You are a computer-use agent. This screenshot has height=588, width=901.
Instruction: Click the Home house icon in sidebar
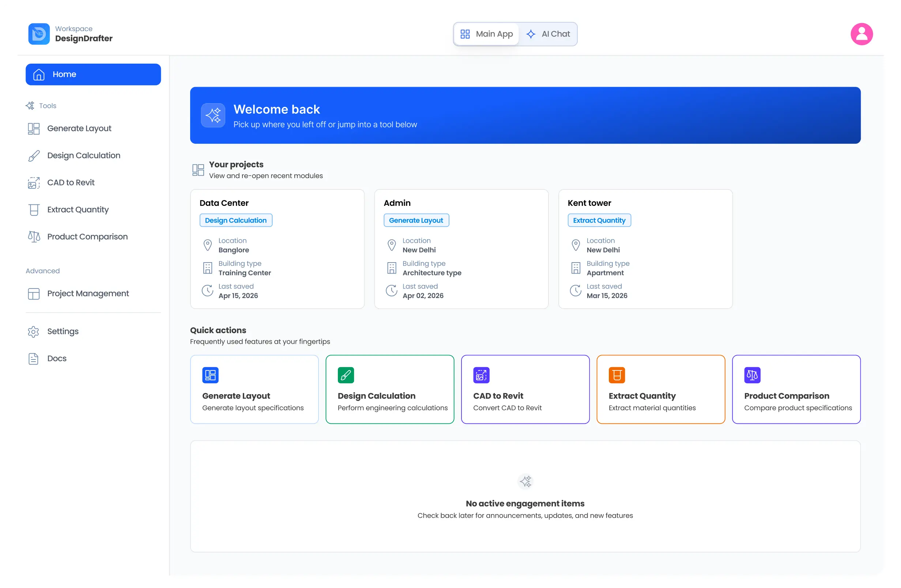coord(39,75)
